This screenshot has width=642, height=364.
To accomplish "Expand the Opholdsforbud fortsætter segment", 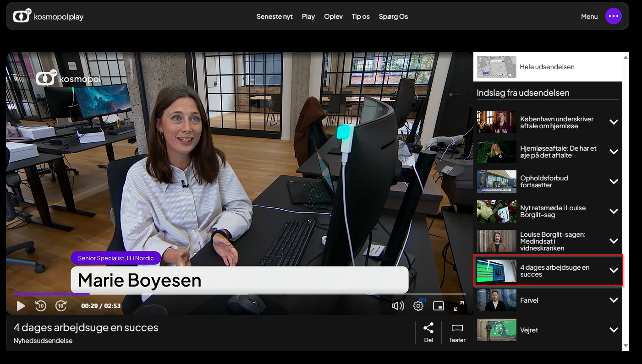I will [614, 181].
